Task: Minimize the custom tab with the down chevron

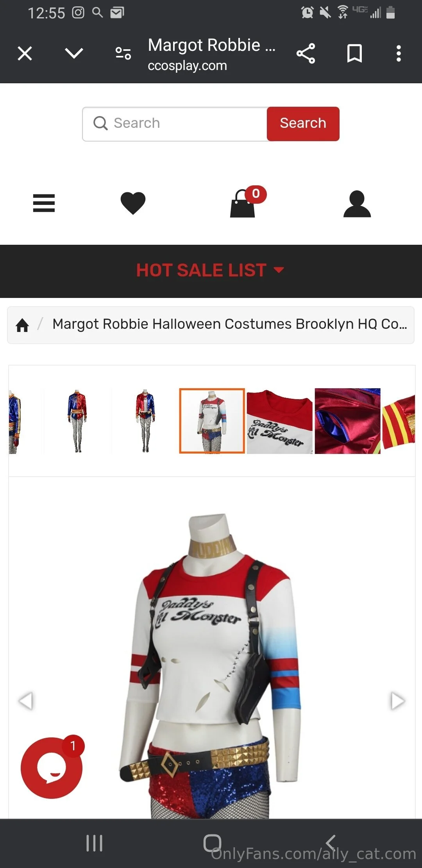Action: (x=74, y=53)
